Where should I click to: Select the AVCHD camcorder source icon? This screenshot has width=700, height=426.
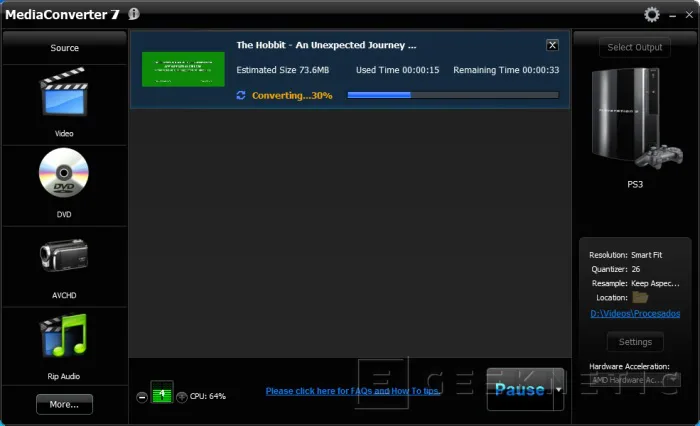click(64, 255)
